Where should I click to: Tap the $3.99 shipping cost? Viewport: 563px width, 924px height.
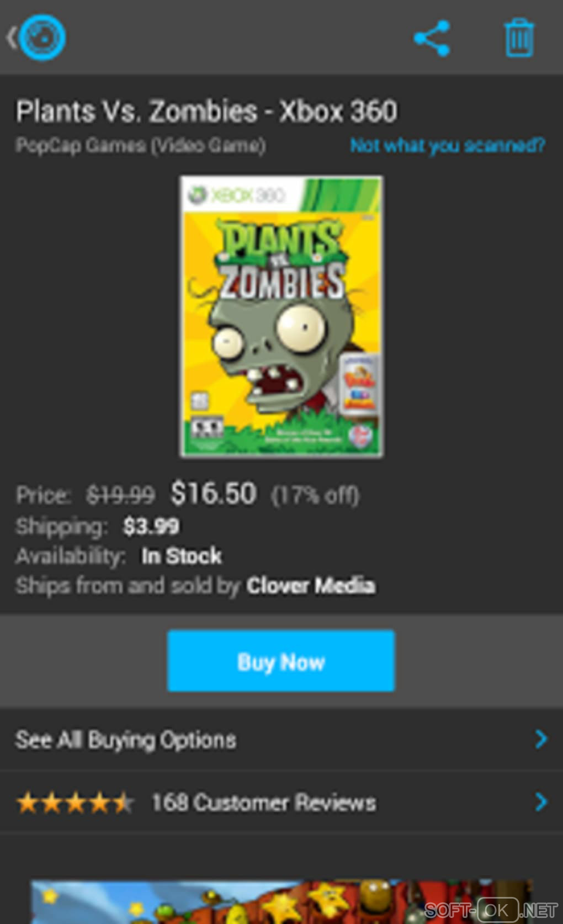pyautogui.click(x=151, y=526)
